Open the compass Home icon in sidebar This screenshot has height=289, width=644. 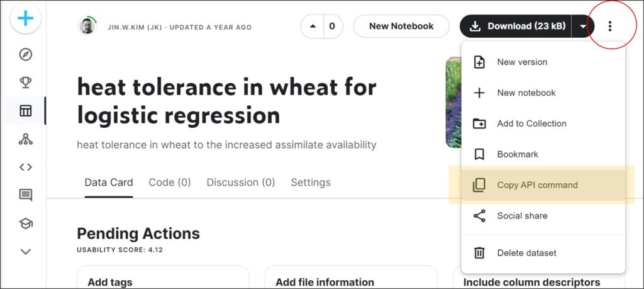(25, 54)
